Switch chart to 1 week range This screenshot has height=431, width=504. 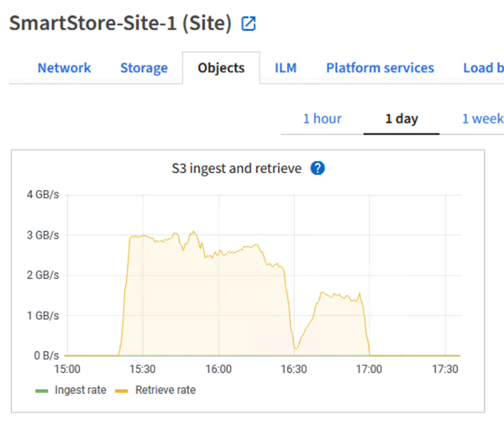tap(482, 118)
